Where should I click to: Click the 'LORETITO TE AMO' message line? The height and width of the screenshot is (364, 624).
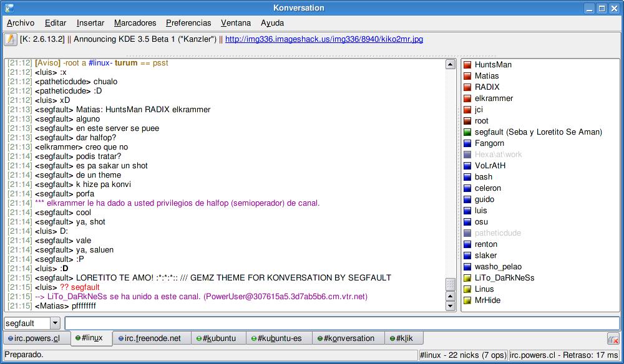pyautogui.click(x=200, y=278)
